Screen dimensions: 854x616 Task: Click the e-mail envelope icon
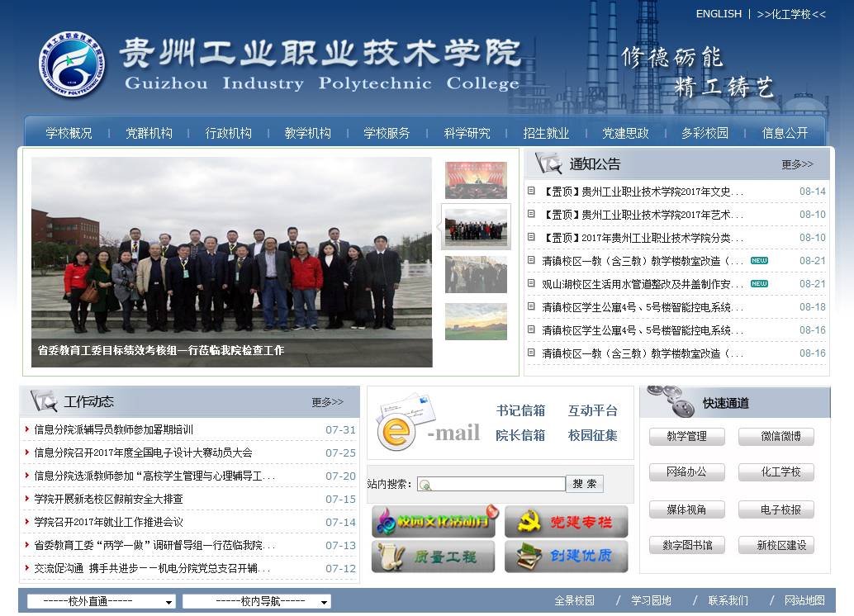(x=405, y=421)
